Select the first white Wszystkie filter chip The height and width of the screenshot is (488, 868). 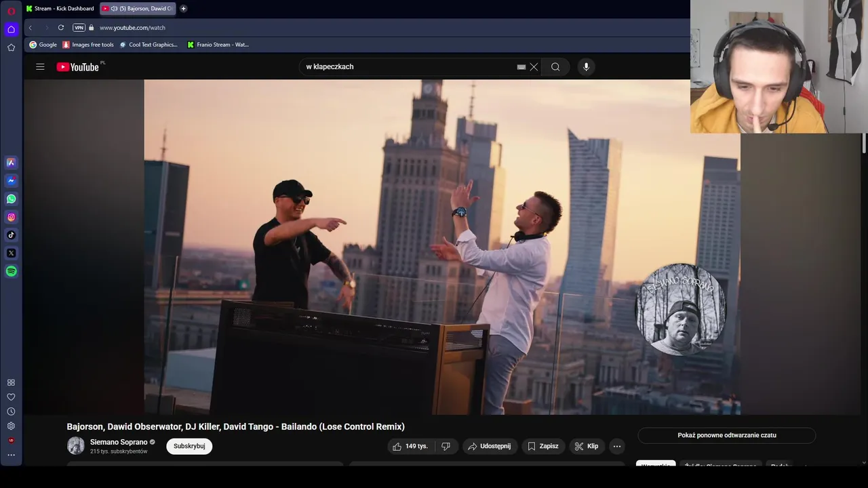tap(656, 464)
